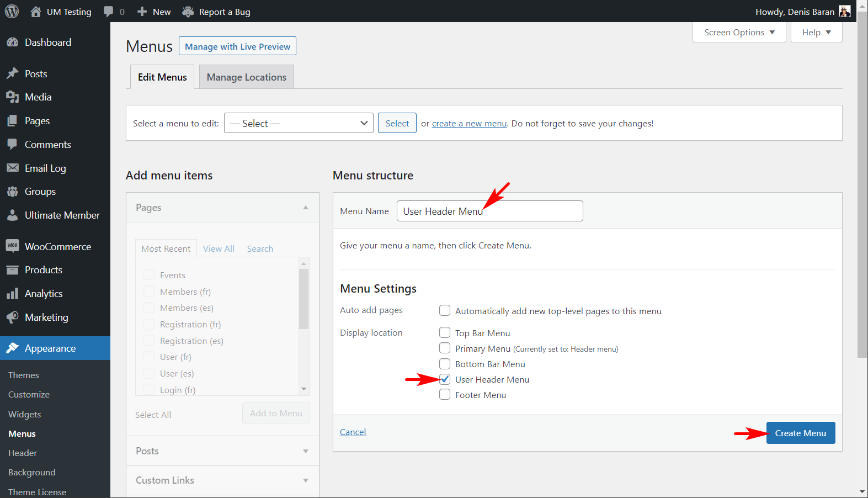868x498 pixels.
Task: Click the pages list scroll down arrow
Action: [x=303, y=389]
